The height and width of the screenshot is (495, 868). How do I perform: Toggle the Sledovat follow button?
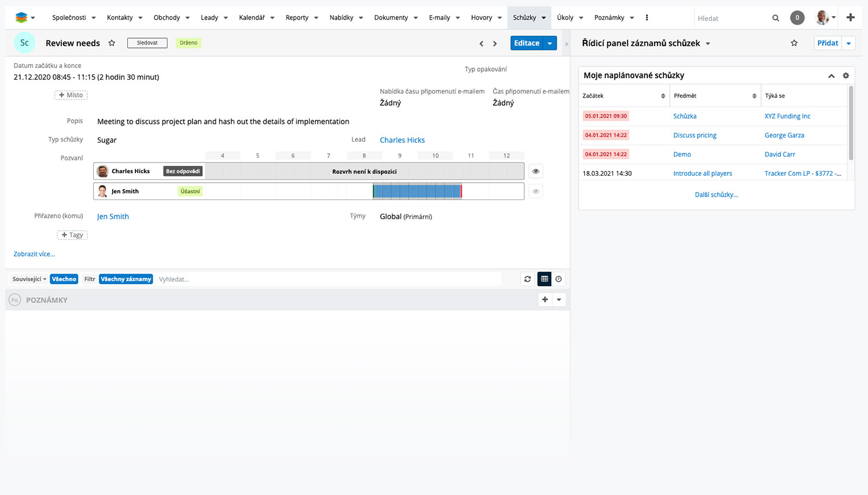(x=147, y=43)
